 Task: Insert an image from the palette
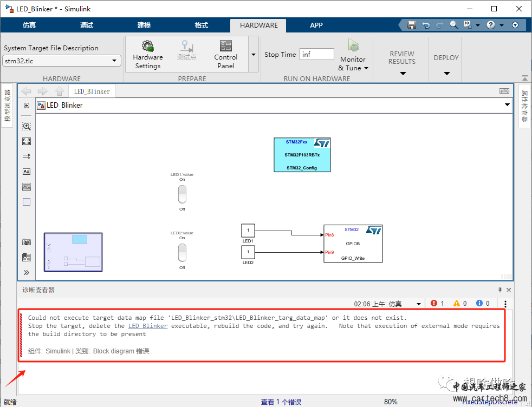(x=27, y=187)
